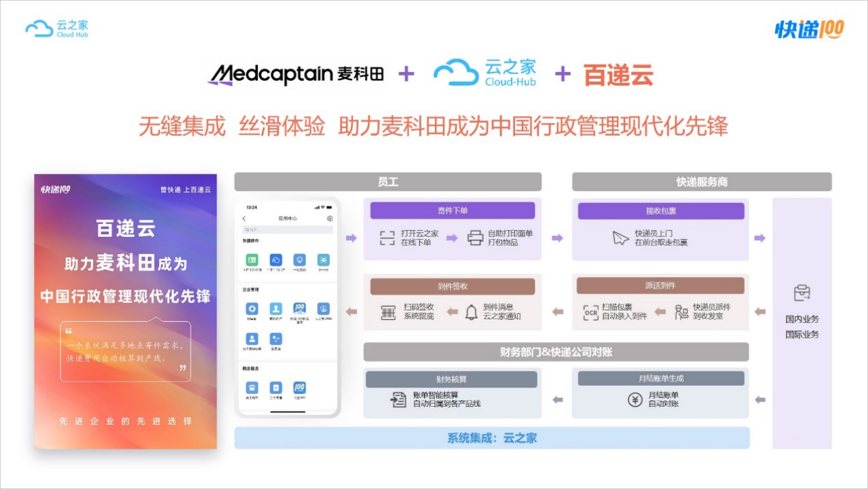Select the 到件签收 brown header
The width and height of the screenshot is (868, 489).
[453, 286]
